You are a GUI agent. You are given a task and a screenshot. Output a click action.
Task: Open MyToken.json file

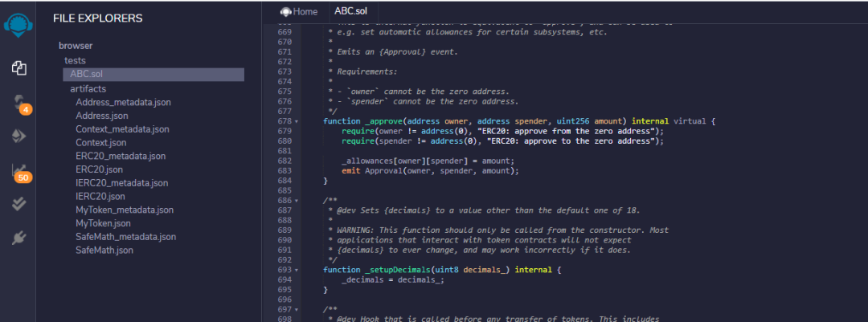tap(103, 223)
